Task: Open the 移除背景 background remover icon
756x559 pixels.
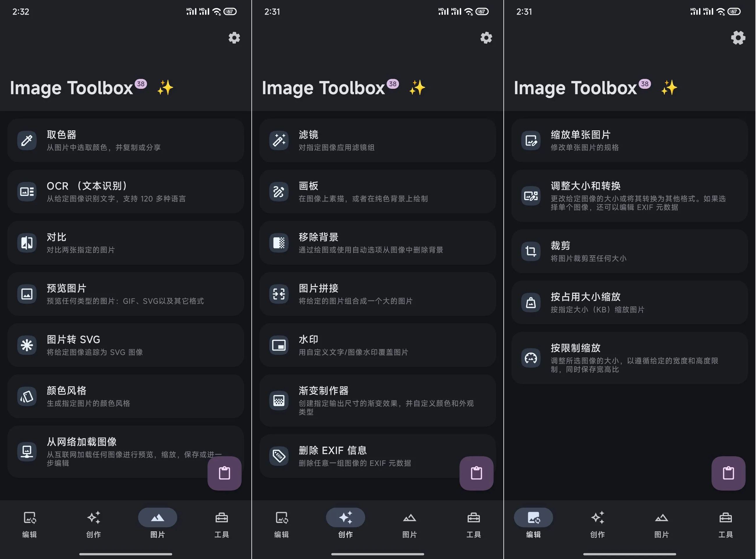Action: [278, 243]
